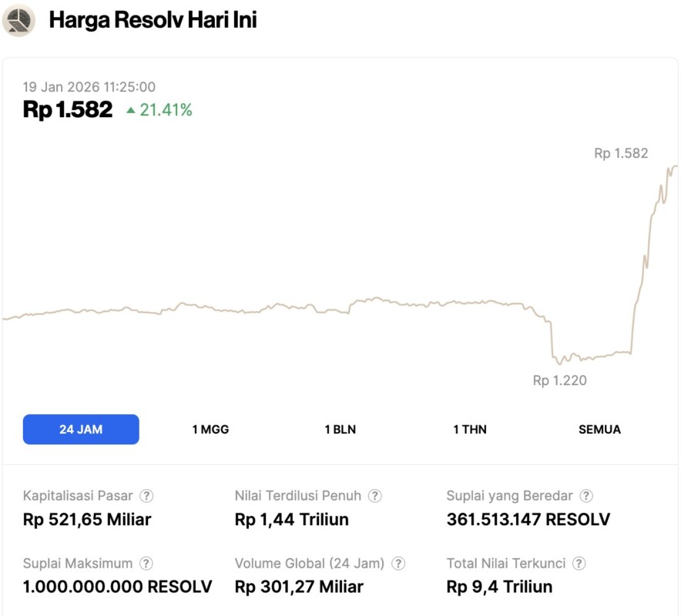This screenshot has width=681, height=616.
Task: Click the Resolv coin logo icon
Action: [x=18, y=20]
